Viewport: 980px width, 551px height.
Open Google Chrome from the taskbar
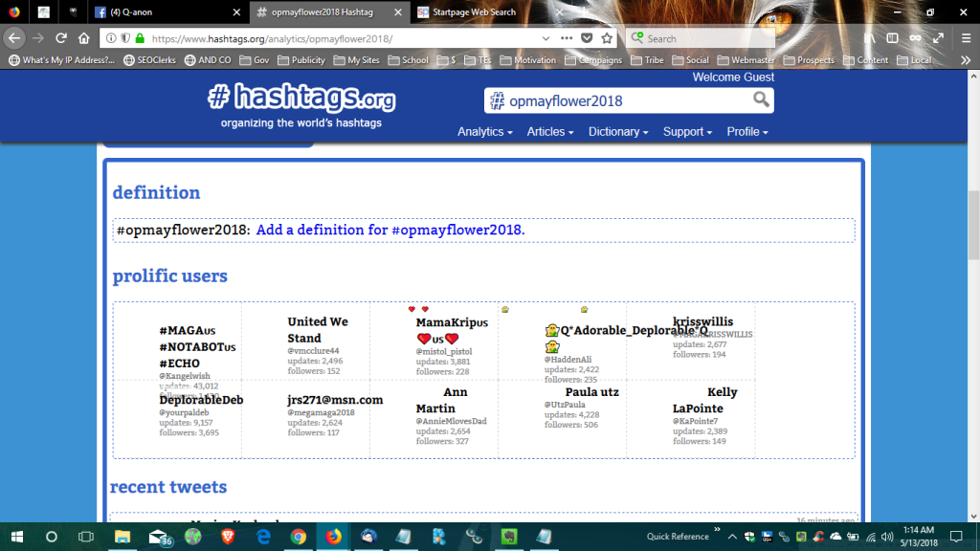pos(298,537)
